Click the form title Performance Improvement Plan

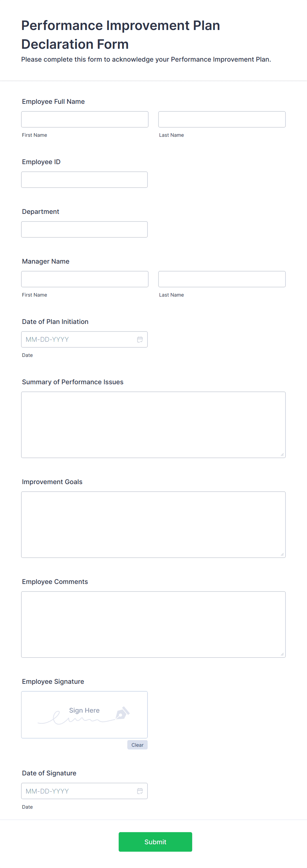(120, 25)
